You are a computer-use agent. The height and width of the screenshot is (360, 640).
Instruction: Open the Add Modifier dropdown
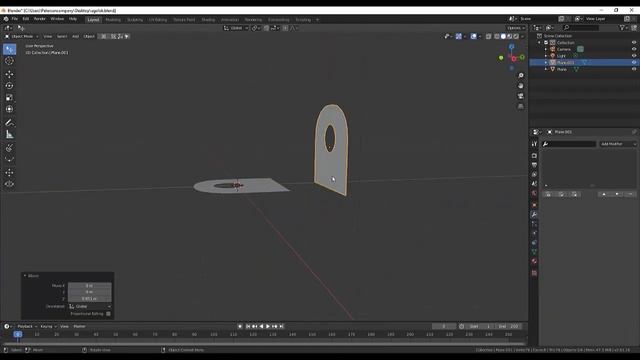[618, 144]
